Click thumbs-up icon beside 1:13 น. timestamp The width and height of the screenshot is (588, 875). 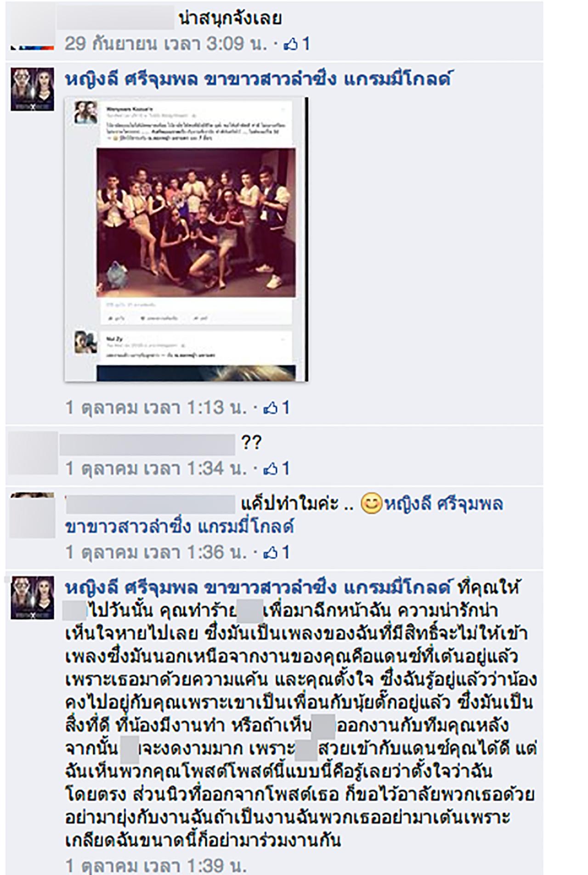(x=271, y=408)
